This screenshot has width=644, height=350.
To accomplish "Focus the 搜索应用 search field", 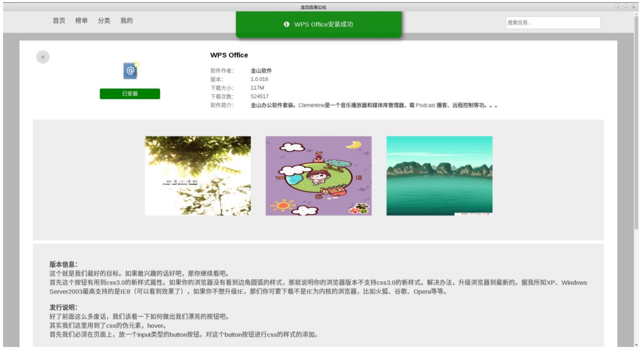I will pyautogui.click(x=553, y=23).
